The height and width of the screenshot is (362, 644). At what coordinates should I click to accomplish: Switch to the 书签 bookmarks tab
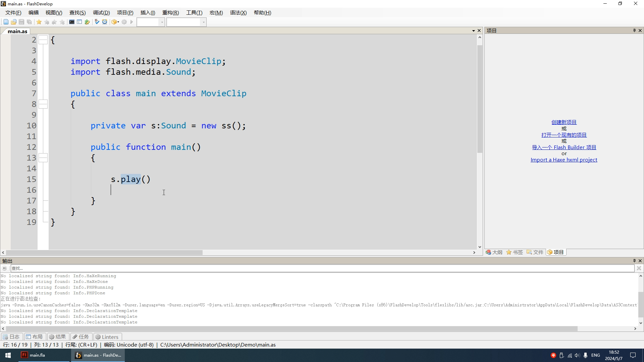[515, 252]
